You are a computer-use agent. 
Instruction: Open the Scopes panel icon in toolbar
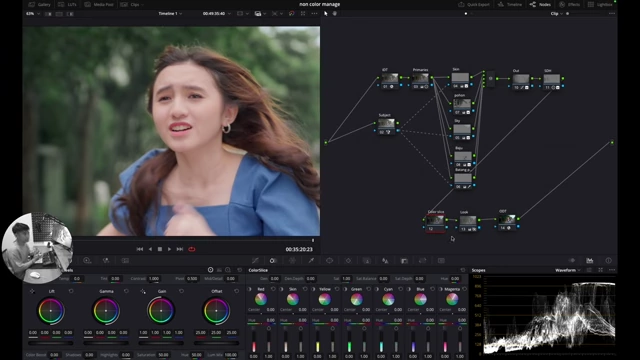pos(590,260)
